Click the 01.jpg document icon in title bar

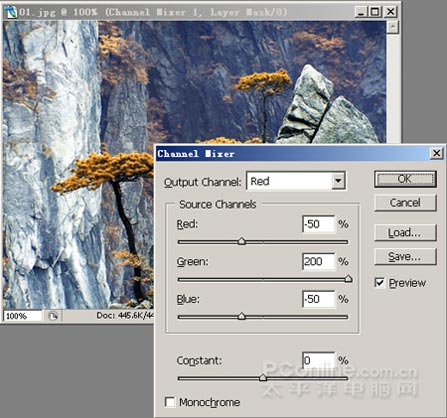tap(10, 12)
